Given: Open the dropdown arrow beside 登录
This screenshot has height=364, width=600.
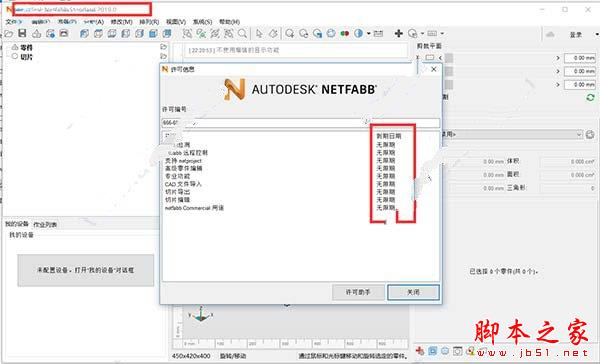Looking at the screenshot, I should tap(597, 34).
